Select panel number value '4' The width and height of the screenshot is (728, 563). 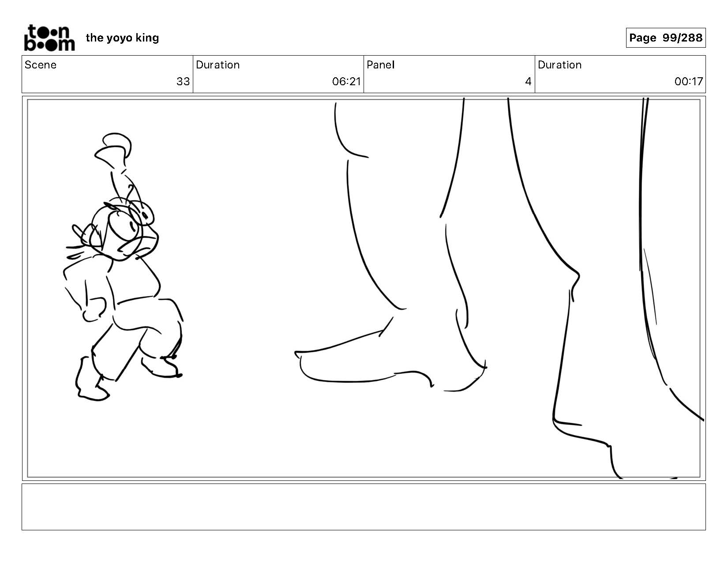[x=528, y=82]
